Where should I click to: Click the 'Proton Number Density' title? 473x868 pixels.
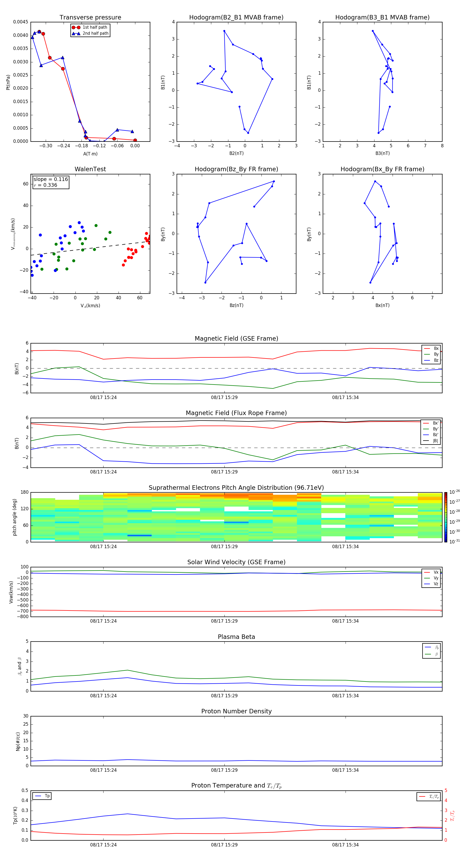click(236, 711)
